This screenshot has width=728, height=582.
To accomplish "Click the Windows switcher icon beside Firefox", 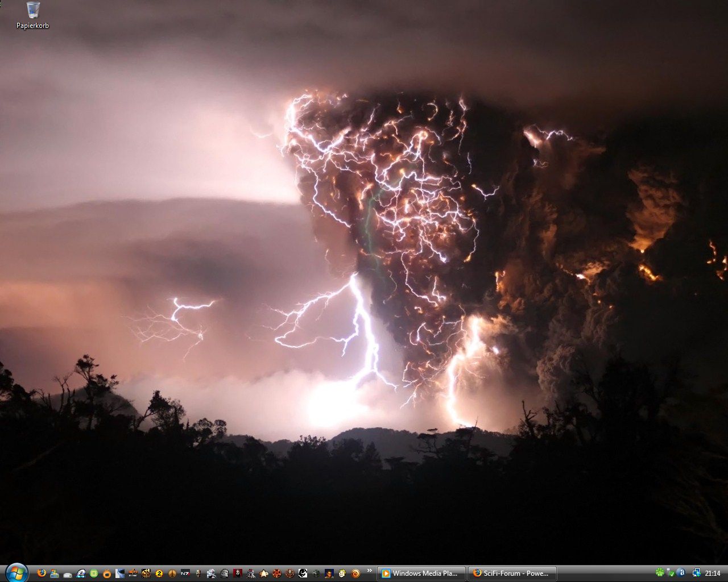I will pos(55,573).
